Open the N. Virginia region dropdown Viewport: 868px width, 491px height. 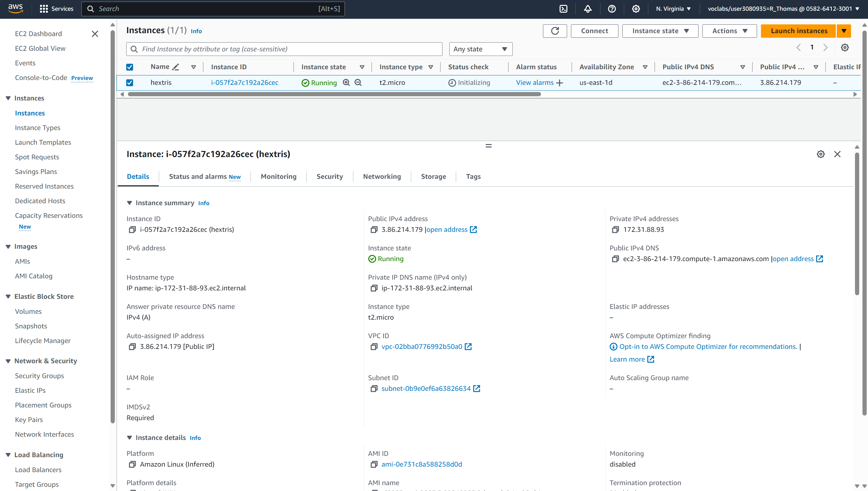click(x=673, y=9)
